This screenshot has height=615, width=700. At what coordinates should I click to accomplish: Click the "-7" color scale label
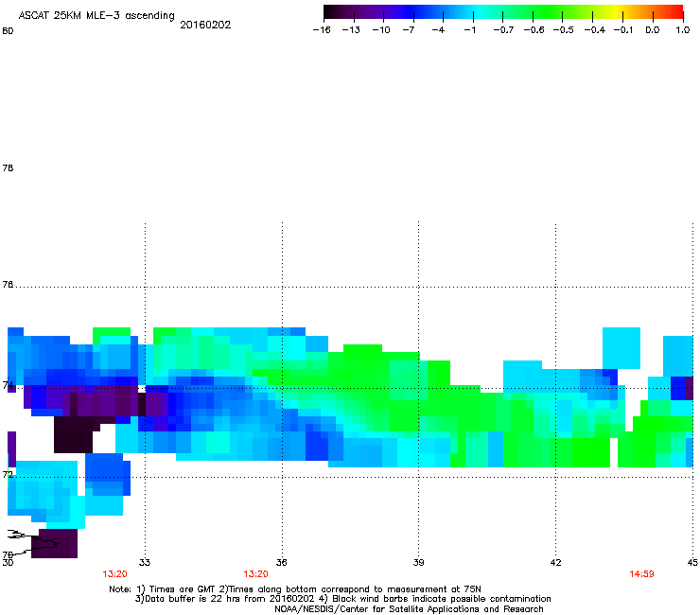409,30
